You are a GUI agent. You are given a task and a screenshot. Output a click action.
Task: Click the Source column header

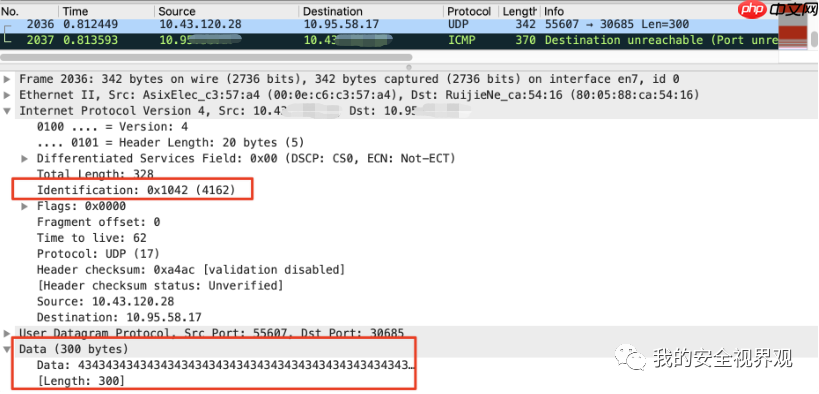click(227, 11)
